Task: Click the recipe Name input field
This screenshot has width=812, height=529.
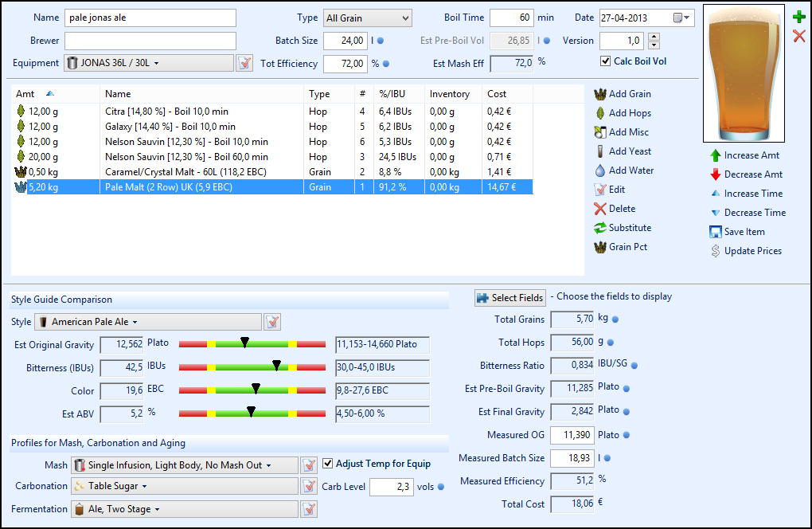Action: [150, 18]
